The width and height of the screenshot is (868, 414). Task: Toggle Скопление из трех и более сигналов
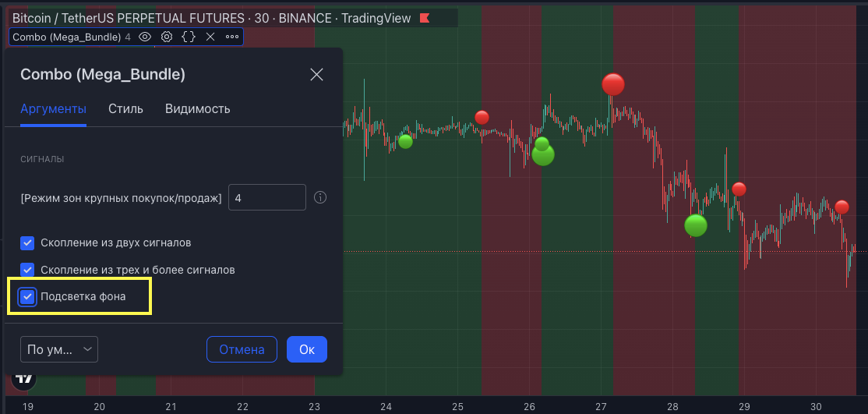(28, 270)
